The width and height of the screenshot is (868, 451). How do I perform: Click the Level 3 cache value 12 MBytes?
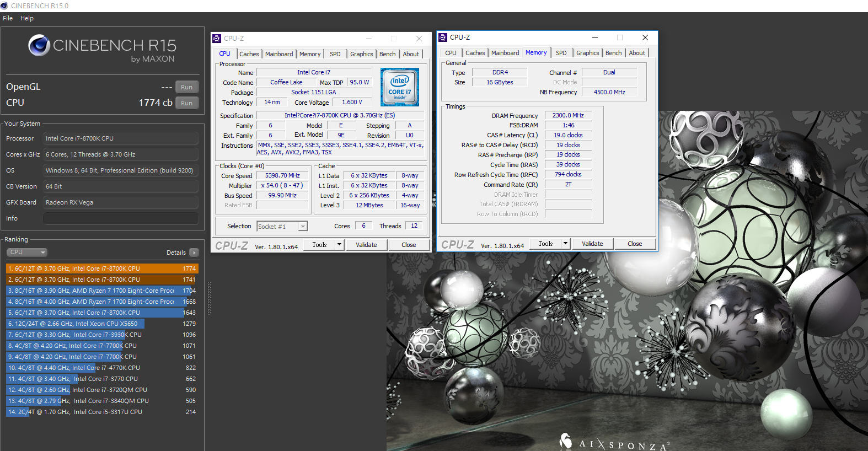(369, 206)
